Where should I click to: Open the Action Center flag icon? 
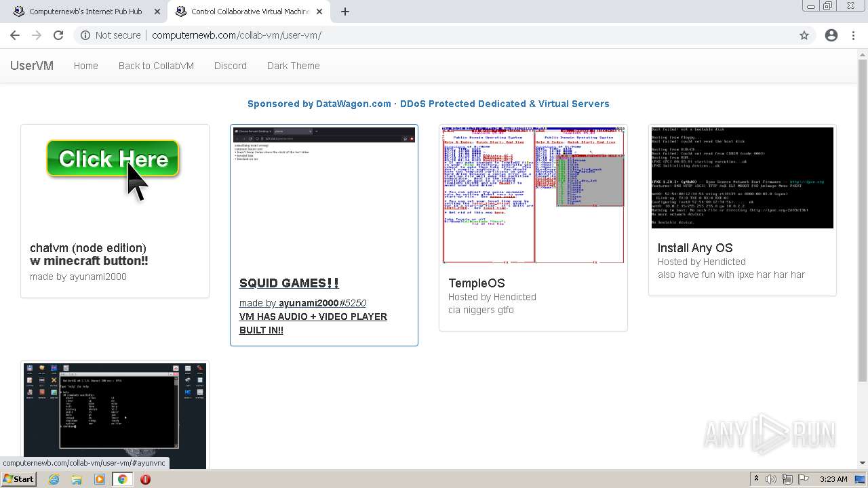coord(804,479)
